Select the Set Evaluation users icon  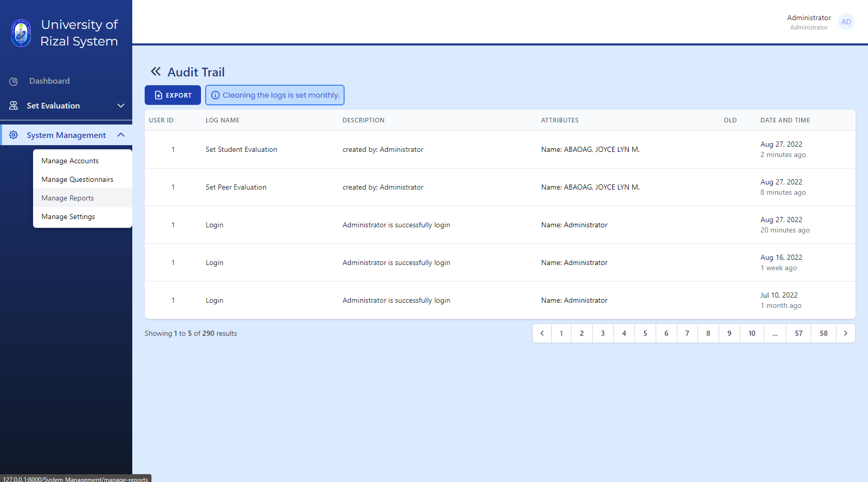[x=12, y=105]
